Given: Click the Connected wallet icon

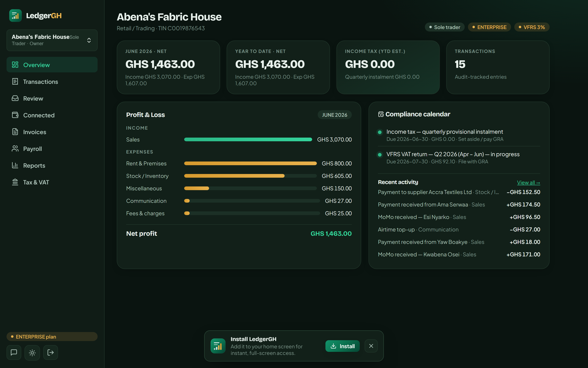Looking at the screenshot, I should tap(15, 115).
